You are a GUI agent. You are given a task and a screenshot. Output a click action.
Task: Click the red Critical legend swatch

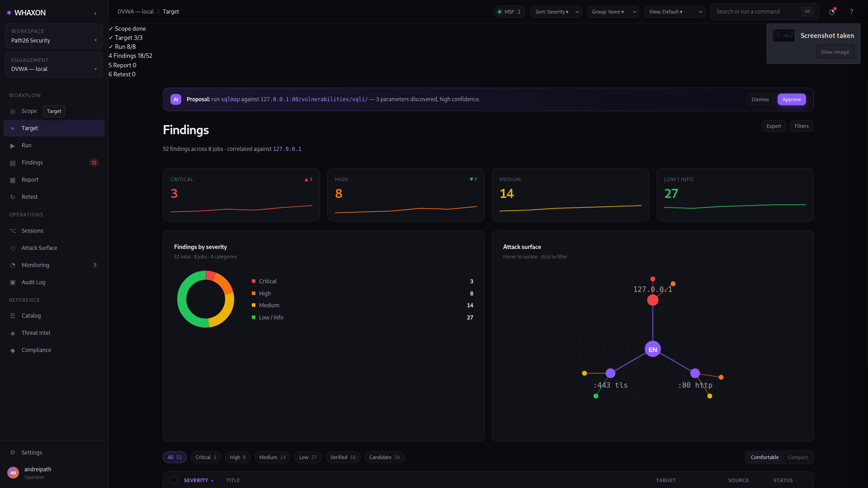tap(254, 281)
